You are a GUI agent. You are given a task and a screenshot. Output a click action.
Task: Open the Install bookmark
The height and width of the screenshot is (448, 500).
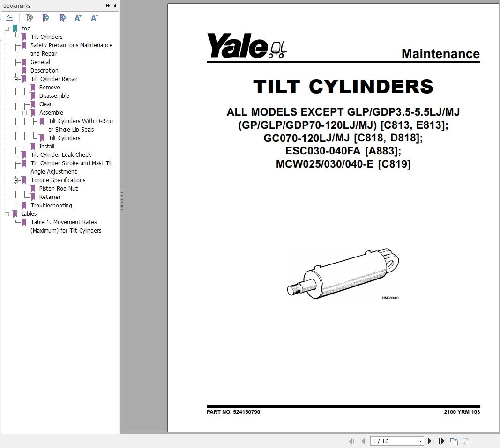click(47, 146)
